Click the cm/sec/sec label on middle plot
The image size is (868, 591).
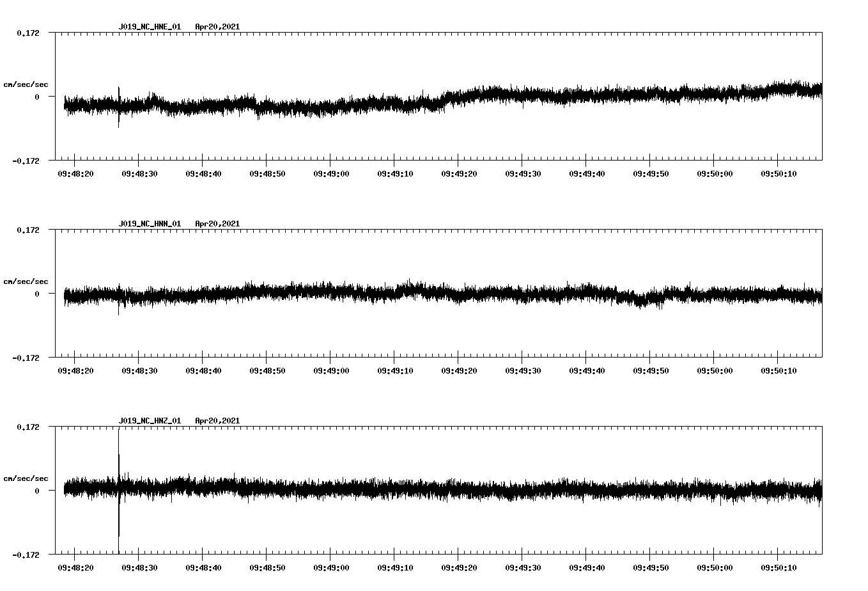pyautogui.click(x=26, y=281)
